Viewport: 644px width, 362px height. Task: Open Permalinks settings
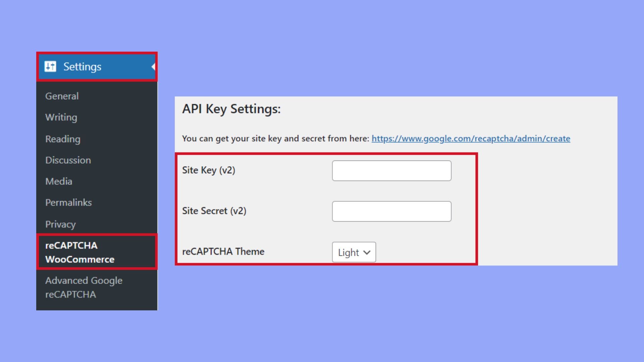click(x=68, y=202)
